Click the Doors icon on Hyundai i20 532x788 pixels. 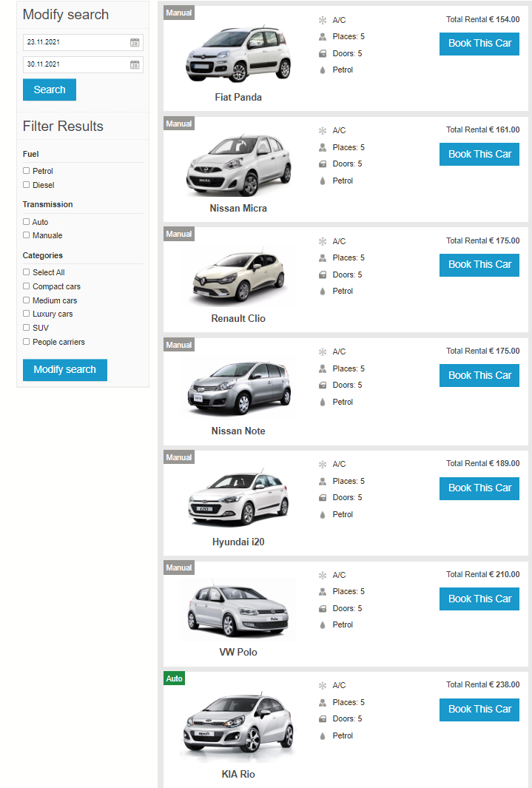pyautogui.click(x=323, y=497)
